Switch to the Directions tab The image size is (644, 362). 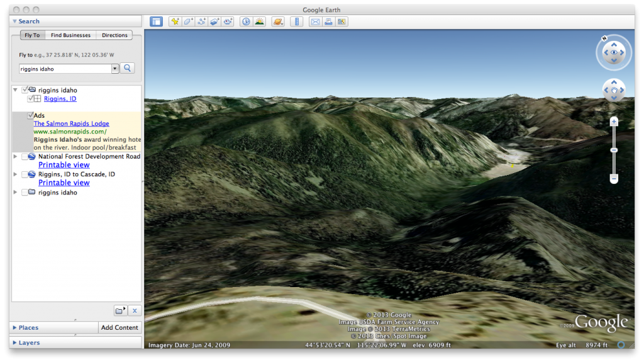click(x=114, y=35)
